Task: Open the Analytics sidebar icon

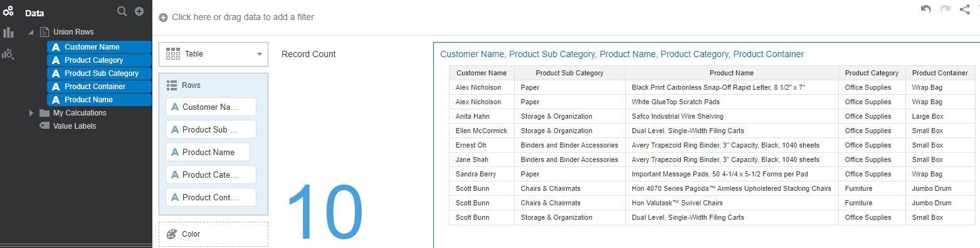Action: (x=8, y=54)
